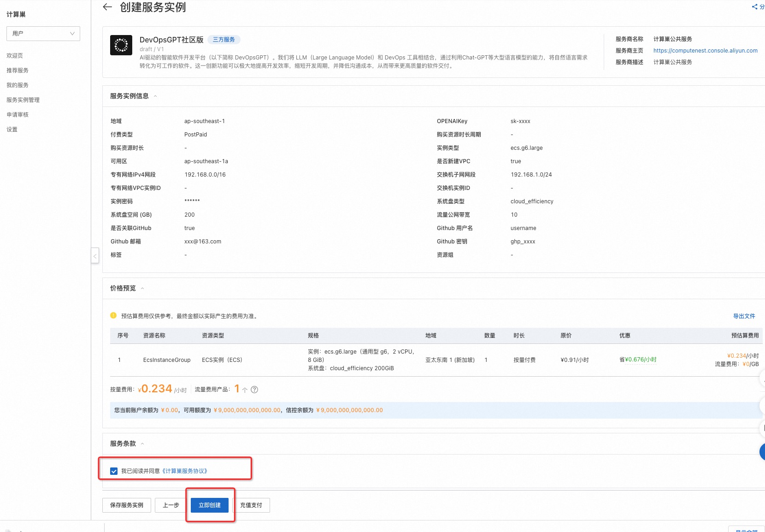
Task: Open the computenest.console.aliyun.com homepage link
Action: point(706,51)
